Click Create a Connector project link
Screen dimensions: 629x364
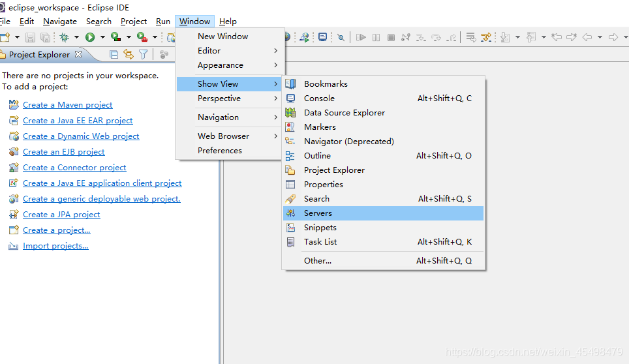point(74,167)
